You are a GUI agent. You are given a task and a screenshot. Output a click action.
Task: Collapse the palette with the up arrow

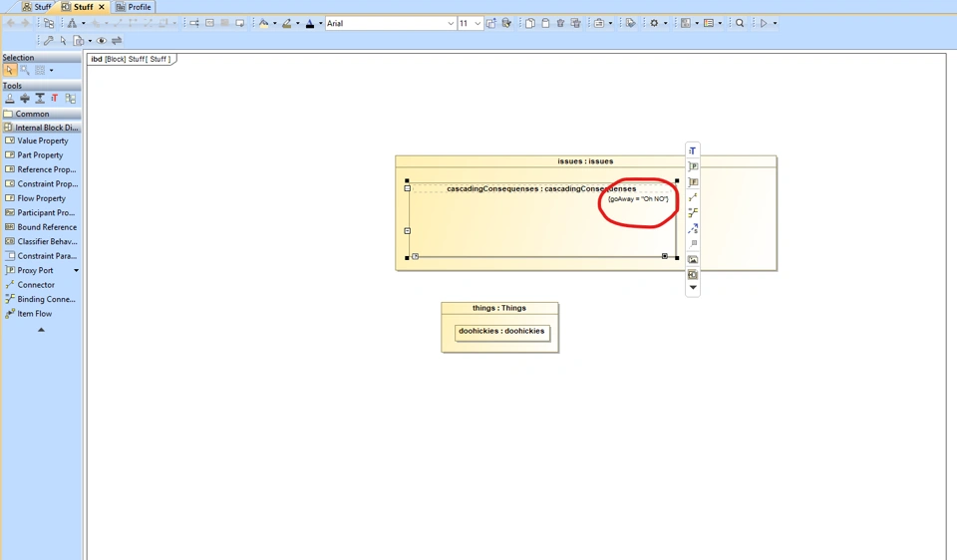coord(41,330)
